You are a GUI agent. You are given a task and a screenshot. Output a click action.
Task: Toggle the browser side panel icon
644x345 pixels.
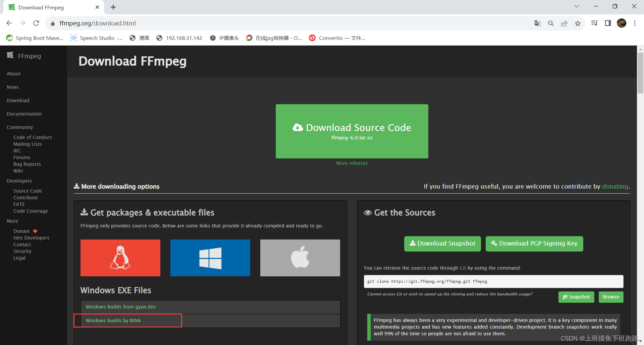coord(608,23)
